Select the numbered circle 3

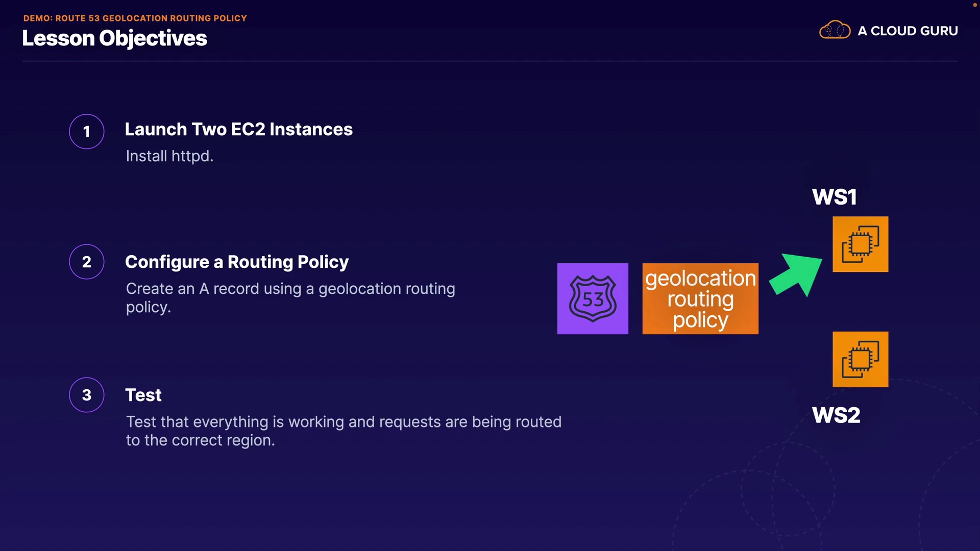[87, 395]
